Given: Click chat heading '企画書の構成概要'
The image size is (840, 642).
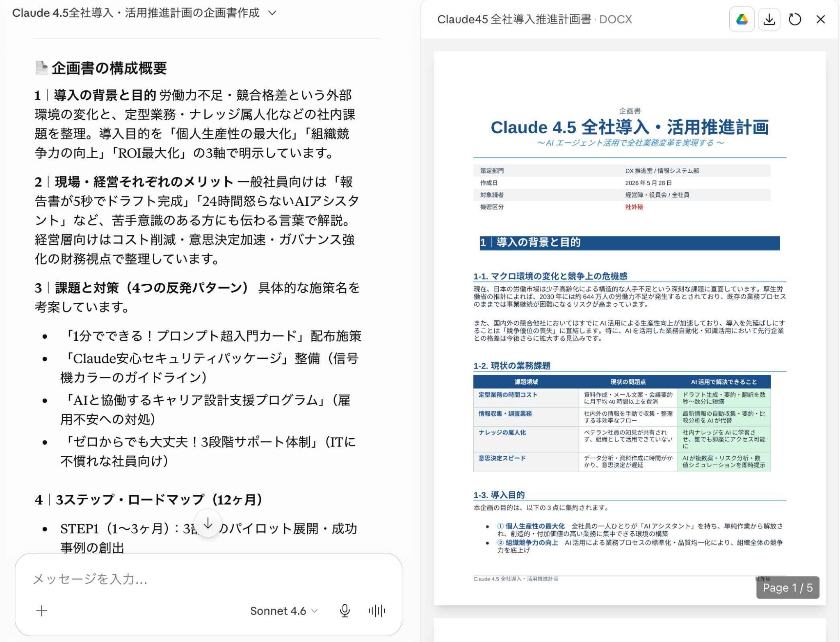Looking at the screenshot, I should (x=109, y=68).
